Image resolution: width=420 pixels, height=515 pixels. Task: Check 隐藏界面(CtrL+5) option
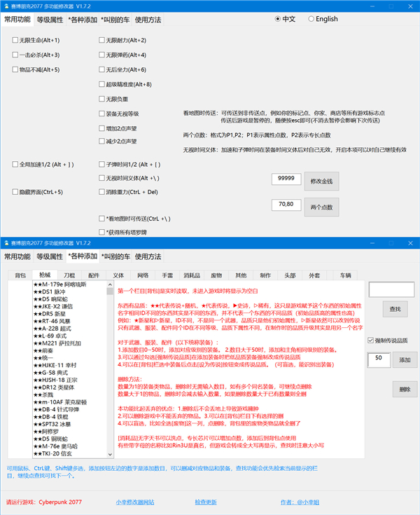[x=15, y=192]
